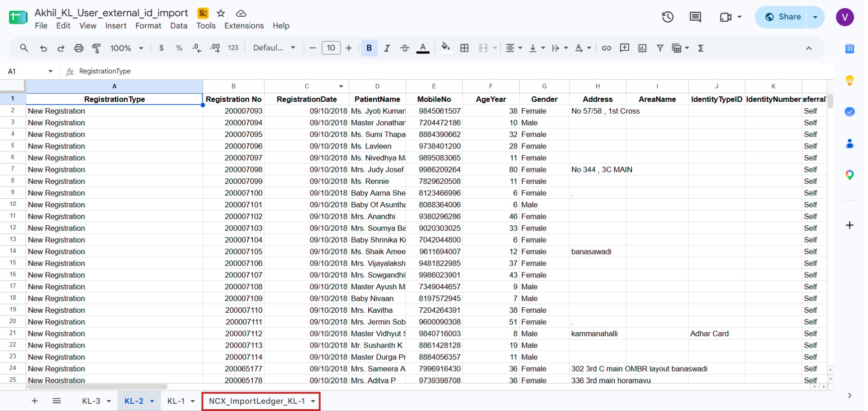Image resolution: width=868 pixels, height=411 pixels.
Task: Open column C dropdown arrow
Action: click(x=341, y=86)
